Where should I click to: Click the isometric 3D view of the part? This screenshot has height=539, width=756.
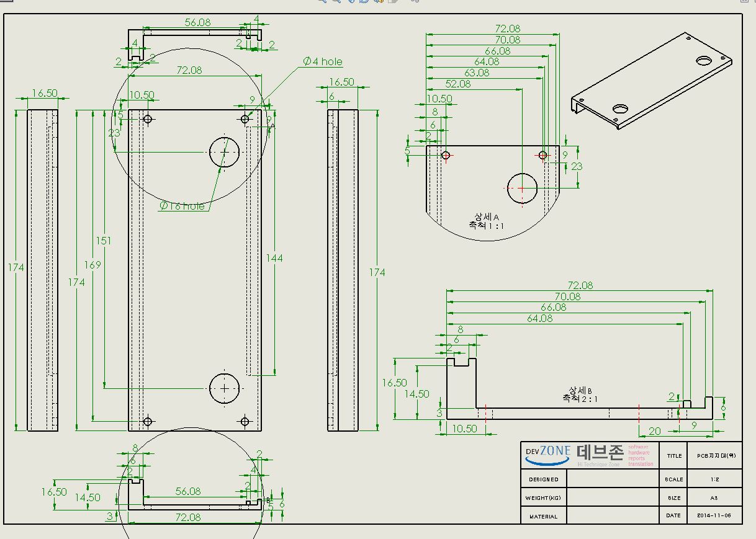tap(652, 81)
